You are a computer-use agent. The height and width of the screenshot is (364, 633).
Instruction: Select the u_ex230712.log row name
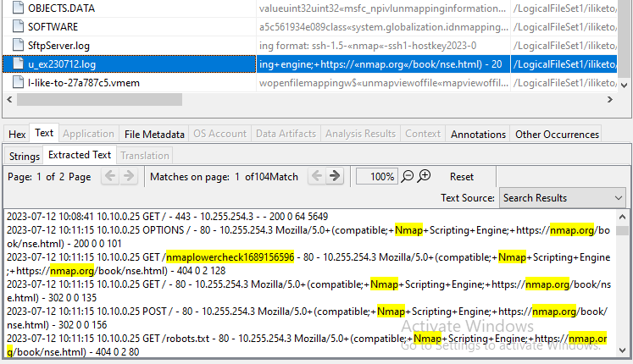tap(62, 64)
